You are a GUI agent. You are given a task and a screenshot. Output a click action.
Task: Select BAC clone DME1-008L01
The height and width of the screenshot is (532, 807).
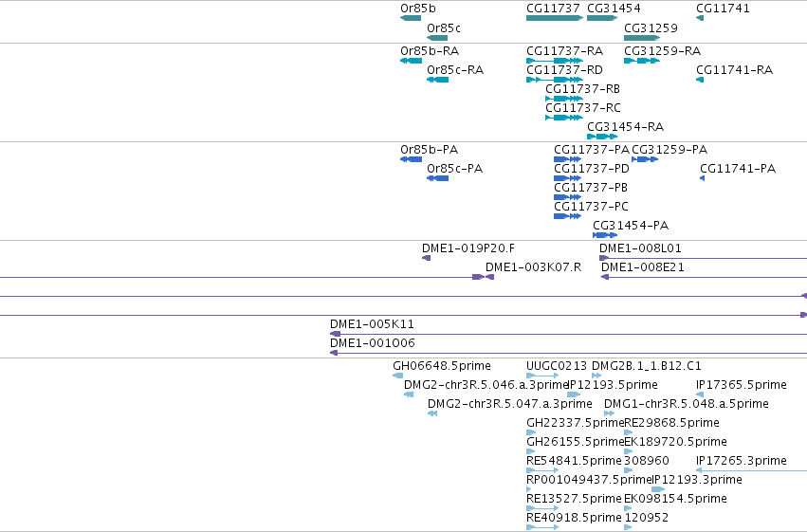click(x=703, y=258)
